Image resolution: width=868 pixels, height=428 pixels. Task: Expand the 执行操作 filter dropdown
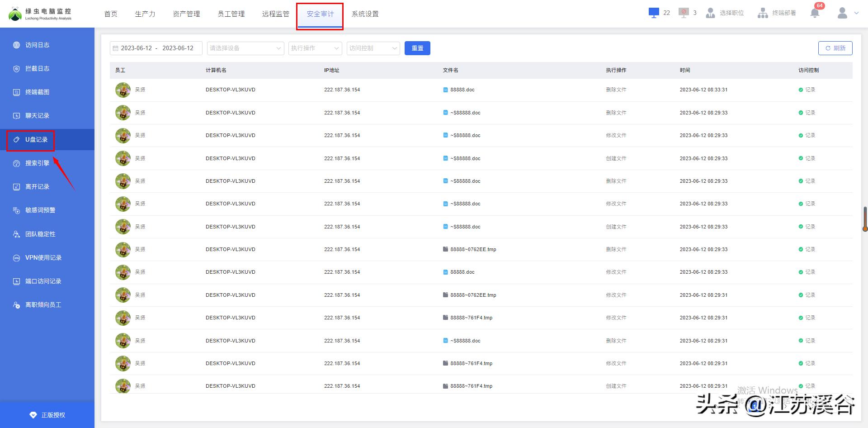click(315, 48)
